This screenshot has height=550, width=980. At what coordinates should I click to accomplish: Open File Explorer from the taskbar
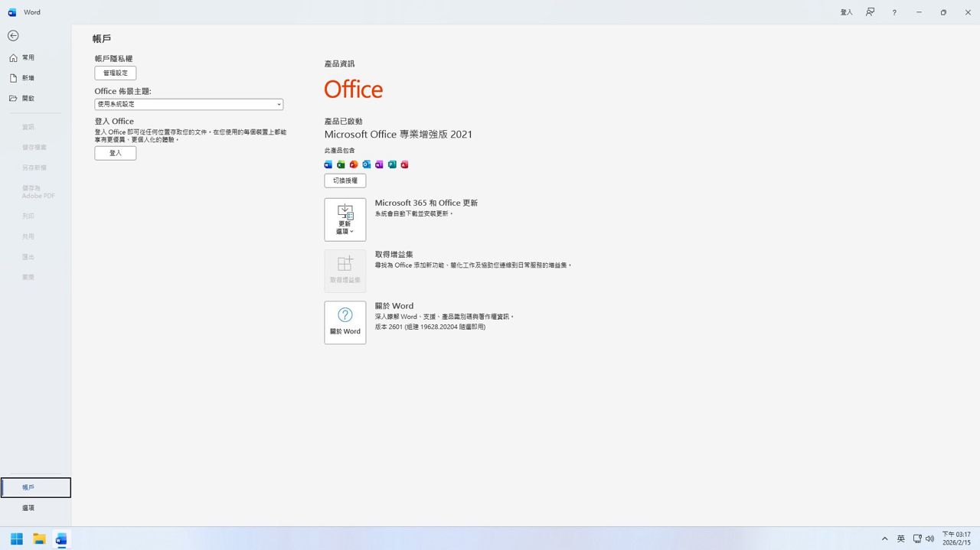(x=39, y=539)
